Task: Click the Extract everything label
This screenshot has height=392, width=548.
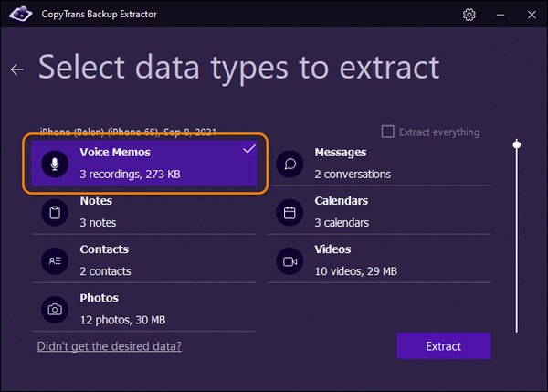Action: click(x=439, y=132)
